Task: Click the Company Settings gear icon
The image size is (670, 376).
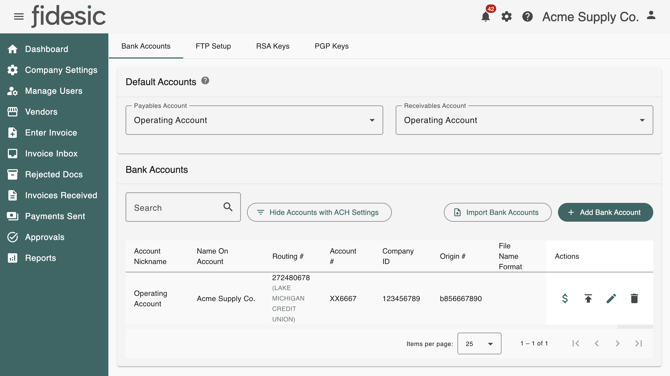Action: click(x=12, y=70)
